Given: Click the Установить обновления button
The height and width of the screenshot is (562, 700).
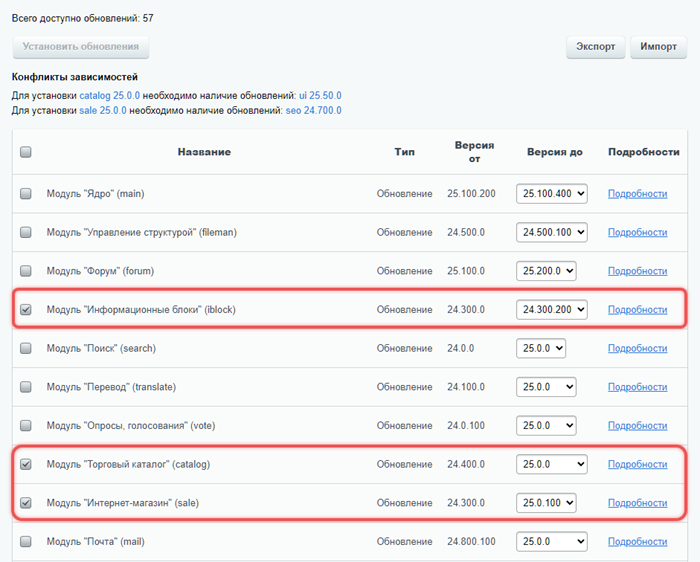Looking at the screenshot, I should (81, 47).
